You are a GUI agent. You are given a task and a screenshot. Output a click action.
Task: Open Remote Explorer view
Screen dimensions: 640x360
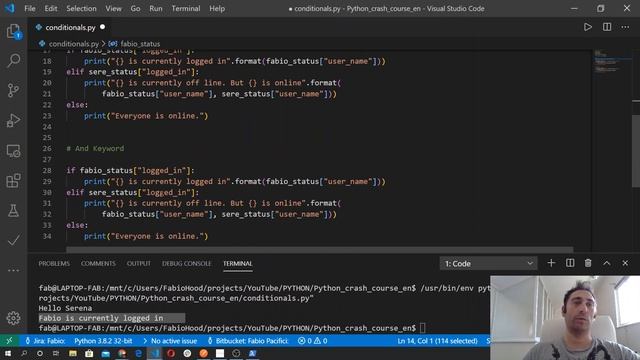[13, 151]
